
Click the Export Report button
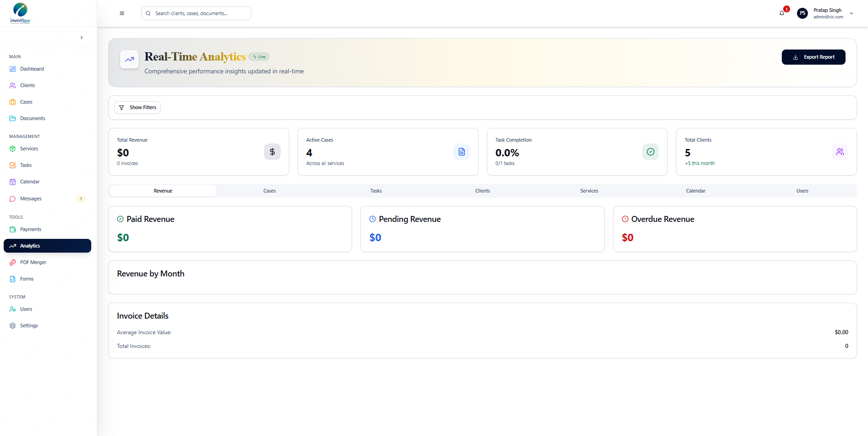pyautogui.click(x=813, y=57)
